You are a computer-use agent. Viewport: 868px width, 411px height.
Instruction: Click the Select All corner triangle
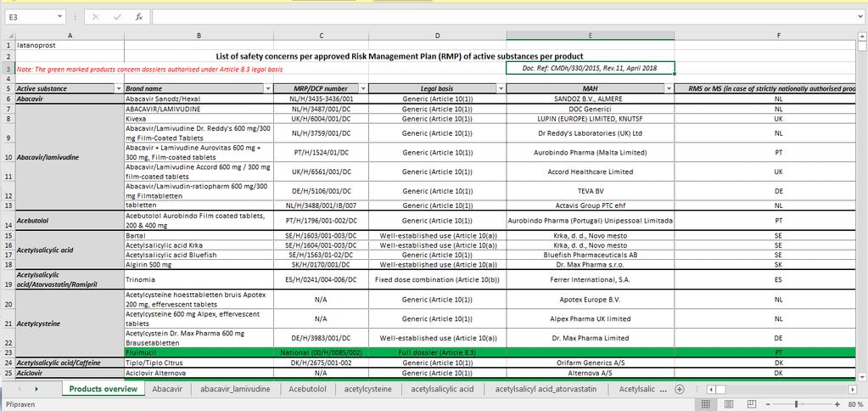(9, 36)
